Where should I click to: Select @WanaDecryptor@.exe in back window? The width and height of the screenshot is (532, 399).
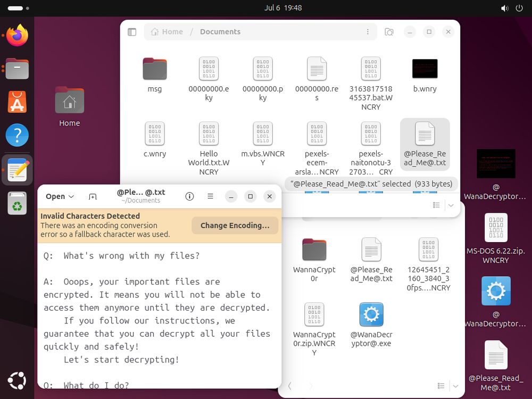coord(371,325)
